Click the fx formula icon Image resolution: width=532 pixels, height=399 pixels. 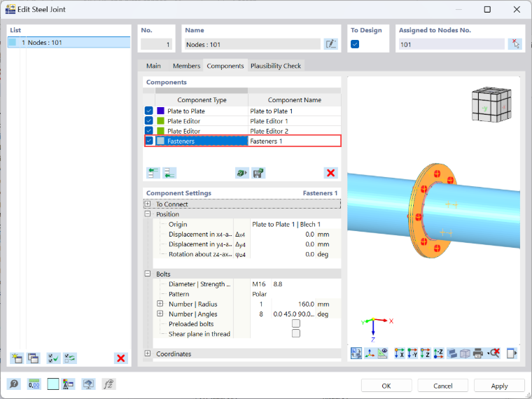pyautogui.click(x=108, y=384)
